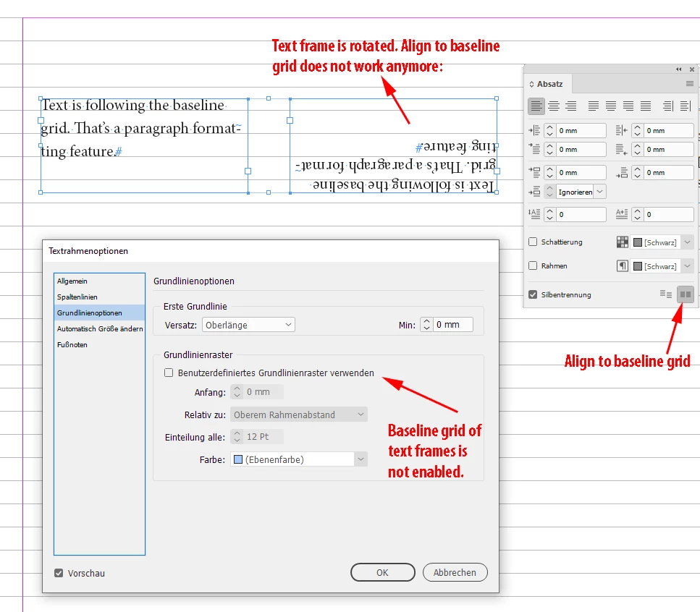Viewport: 700px width, 612px height.
Task: Click the first line left indent icon
Action: point(534,149)
